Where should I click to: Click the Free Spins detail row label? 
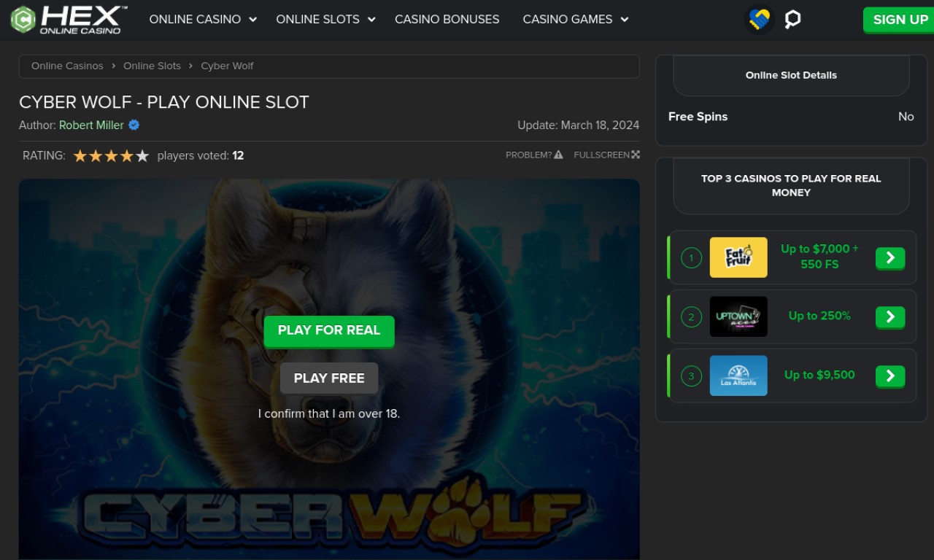tap(698, 117)
